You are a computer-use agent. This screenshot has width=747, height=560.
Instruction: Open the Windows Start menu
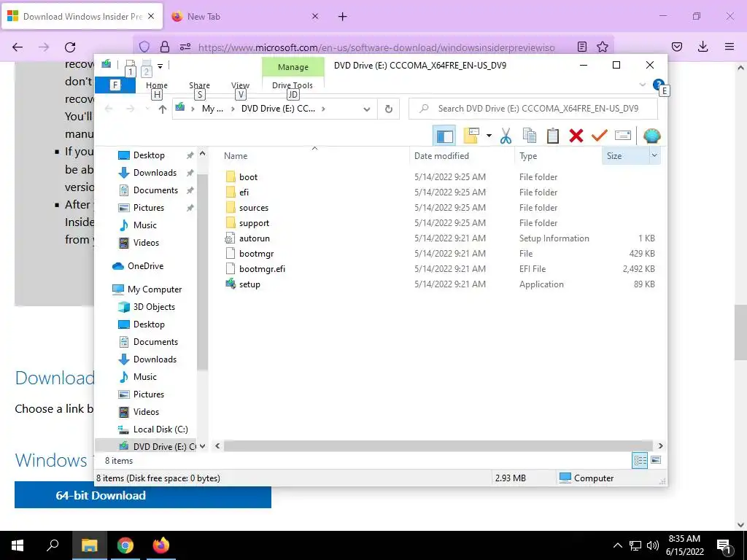[18, 545]
